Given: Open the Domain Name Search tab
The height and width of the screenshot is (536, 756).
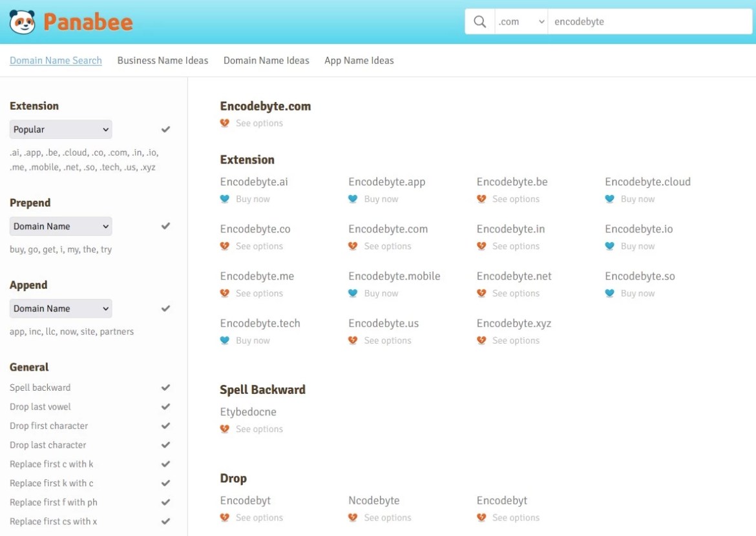Looking at the screenshot, I should tap(56, 60).
